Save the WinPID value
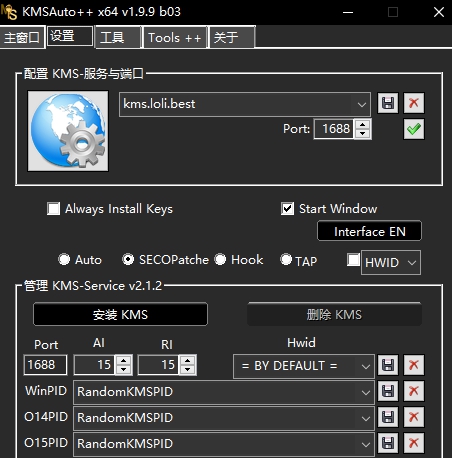 (x=388, y=391)
